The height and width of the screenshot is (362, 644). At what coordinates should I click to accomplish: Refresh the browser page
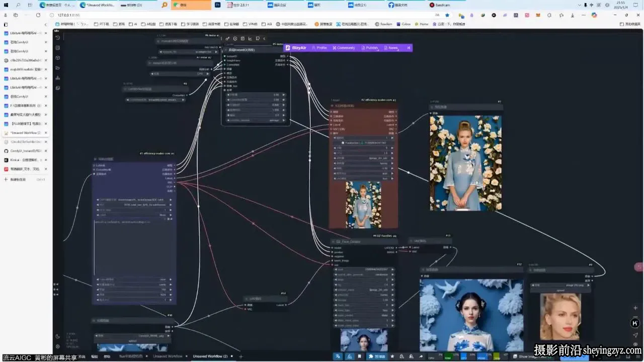click(x=38, y=15)
